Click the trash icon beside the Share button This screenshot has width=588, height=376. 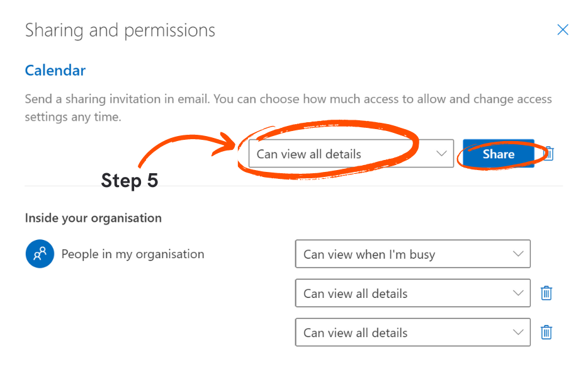[x=547, y=153]
